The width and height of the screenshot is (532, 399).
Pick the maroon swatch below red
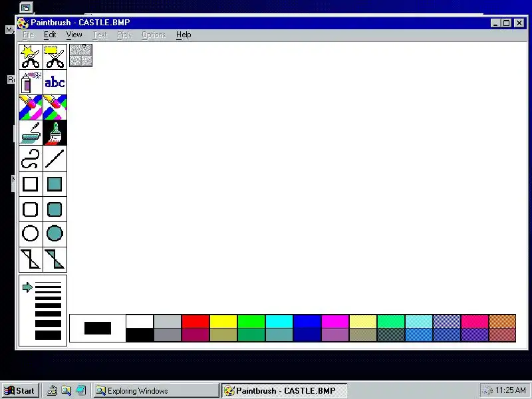(196, 335)
